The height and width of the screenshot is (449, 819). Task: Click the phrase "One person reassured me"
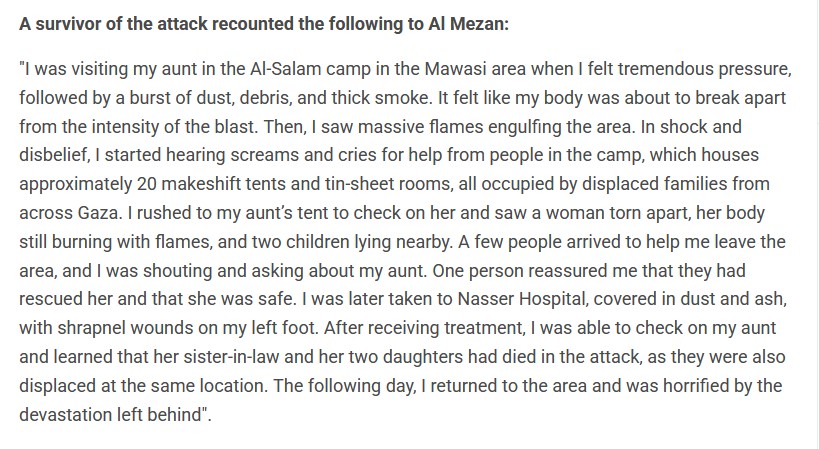click(x=468, y=269)
